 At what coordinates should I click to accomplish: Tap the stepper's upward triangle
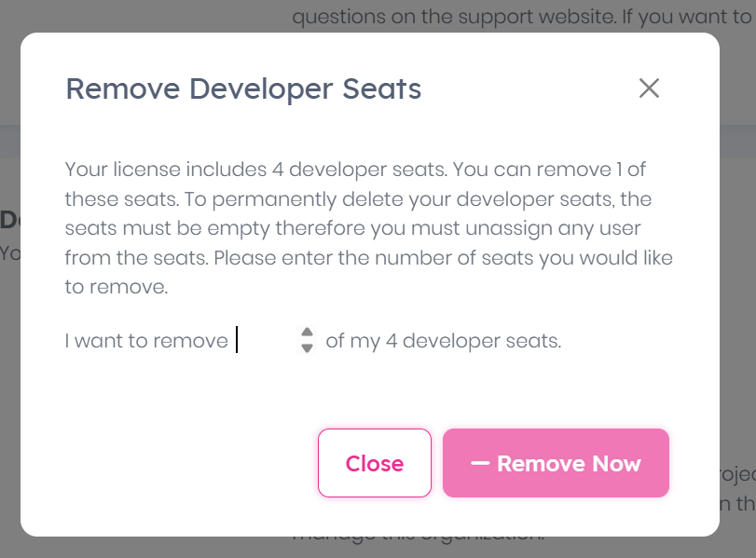tap(307, 333)
